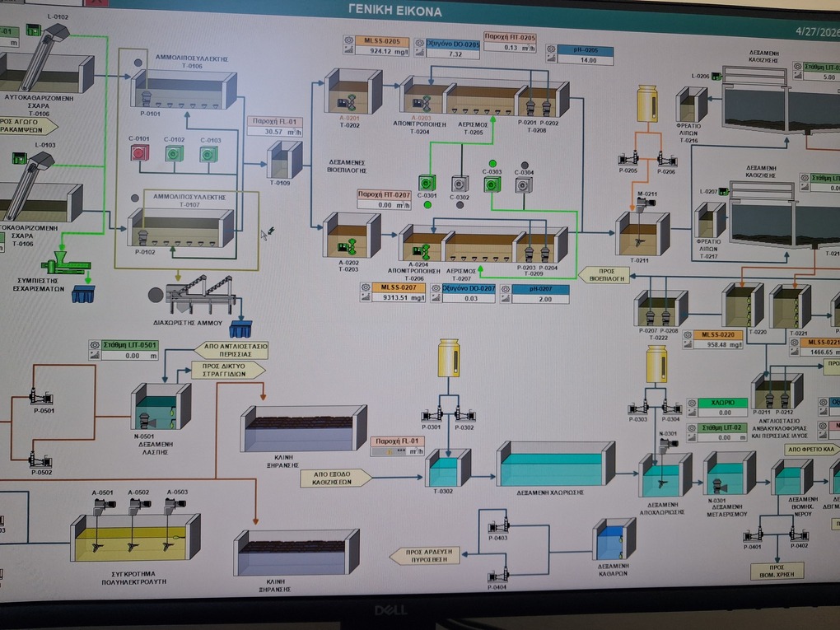Click the A-0201 mixer in tank T-0202
The image size is (840, 630).
pos(349,102)
